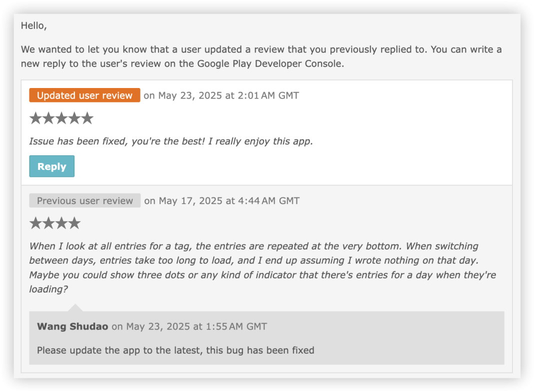Click the first star of the five-star rating
This screenshot has width=534, height=392.
[35, 118]
